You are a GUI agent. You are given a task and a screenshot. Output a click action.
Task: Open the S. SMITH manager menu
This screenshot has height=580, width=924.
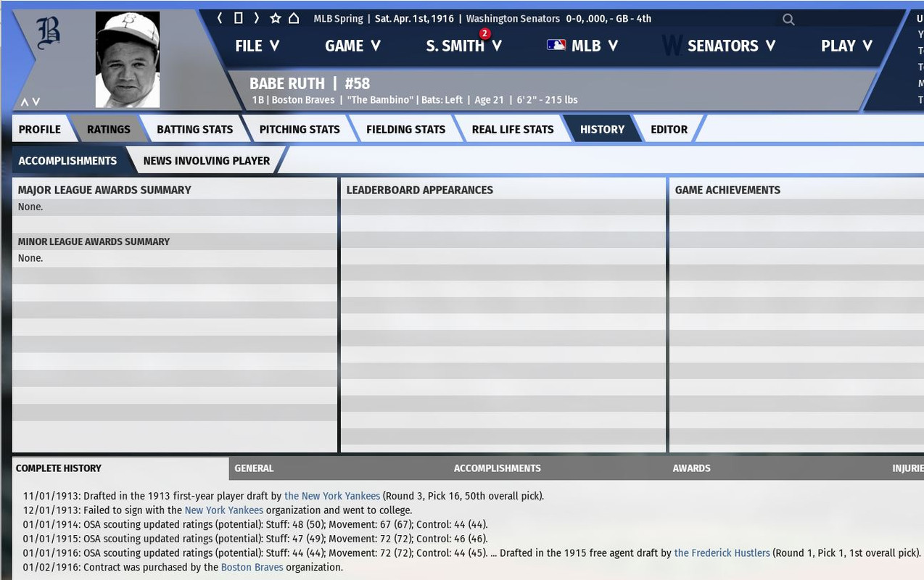pyautogui.click(x=464, y=46)
